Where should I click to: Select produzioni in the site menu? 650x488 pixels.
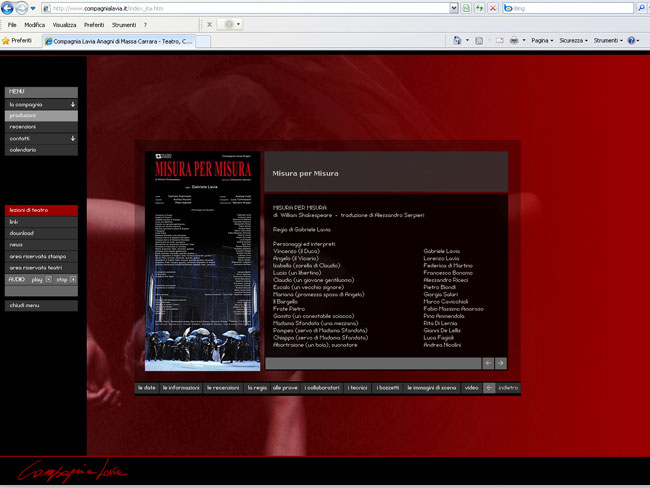pyautogui.click(x=41, y=116)
